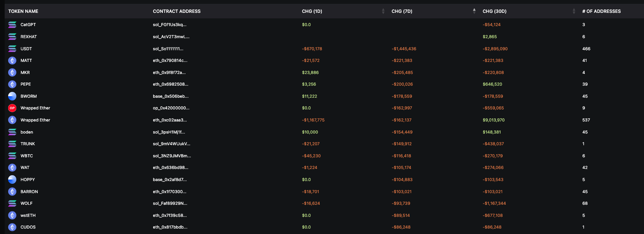Click address count 537 for Wrapped Ether
Viewport: 644px width, 234px height.
click(586, 120)
